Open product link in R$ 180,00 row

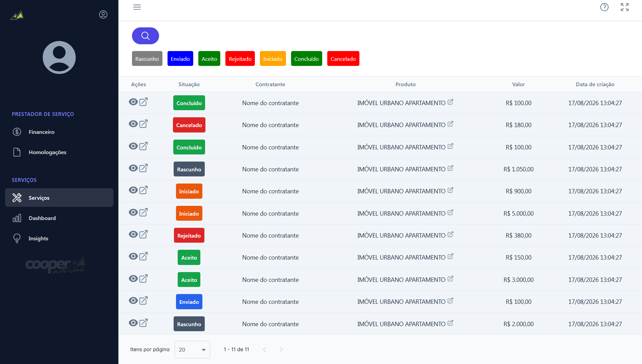point(450,124)
